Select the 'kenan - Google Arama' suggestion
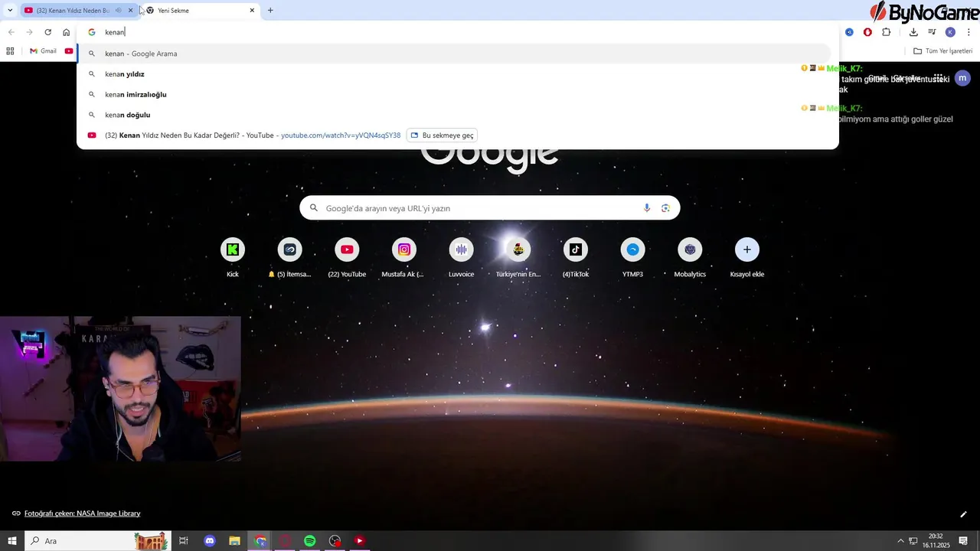Viewport: 980px width, 551px height. point(453,54)
